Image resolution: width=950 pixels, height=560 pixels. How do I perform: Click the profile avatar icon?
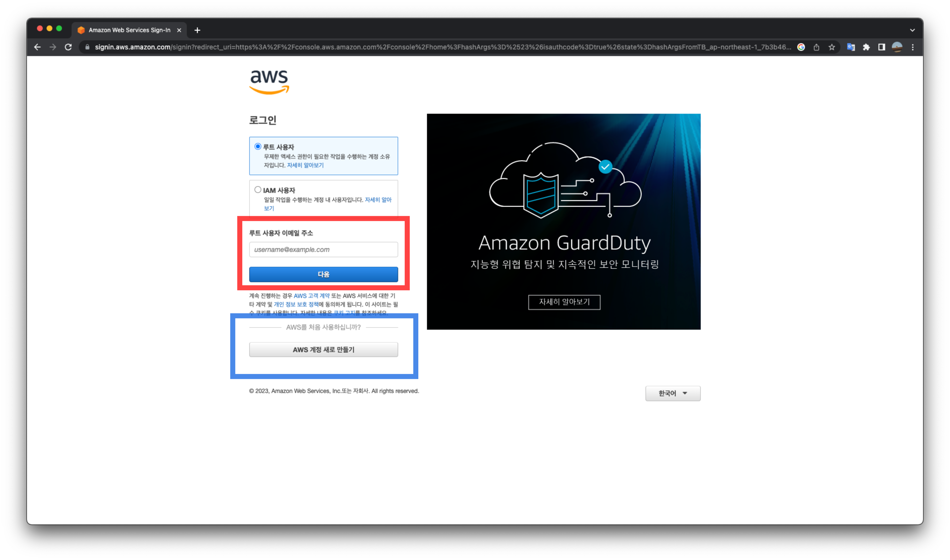(897, 47)
